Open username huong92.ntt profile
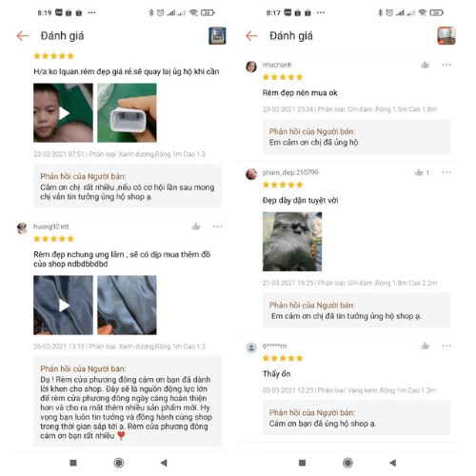 click(x=51, y=227)
